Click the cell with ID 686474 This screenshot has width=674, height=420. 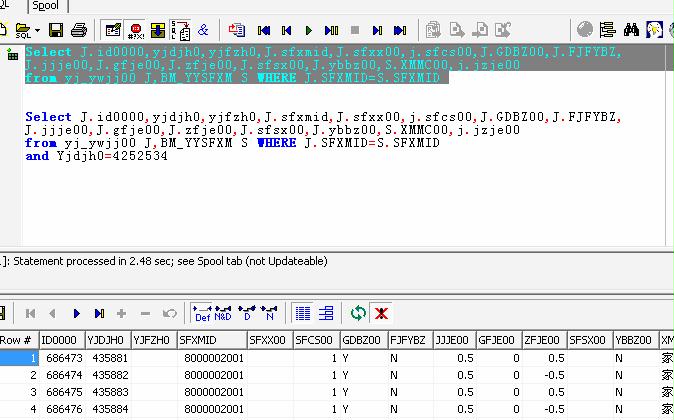coord(62,375)
